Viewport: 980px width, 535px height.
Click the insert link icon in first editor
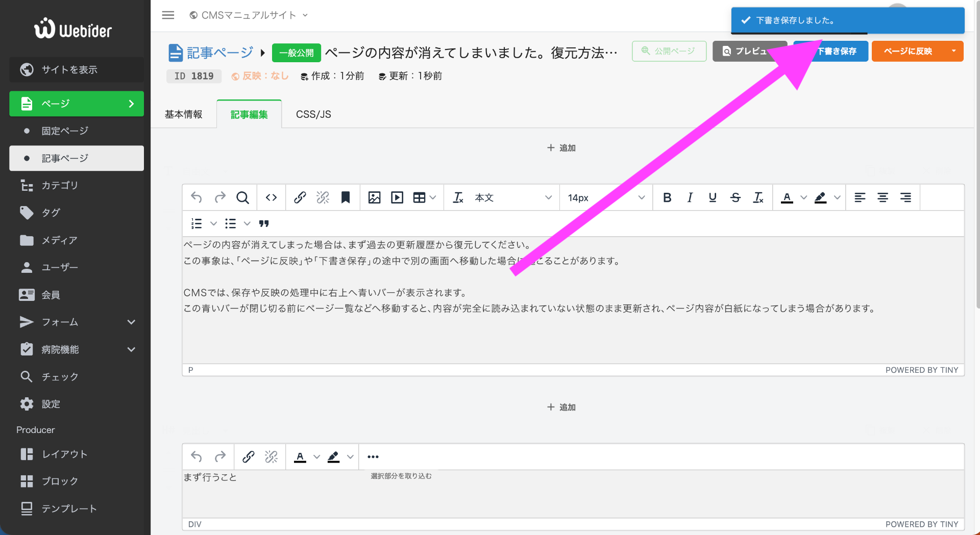300,197
